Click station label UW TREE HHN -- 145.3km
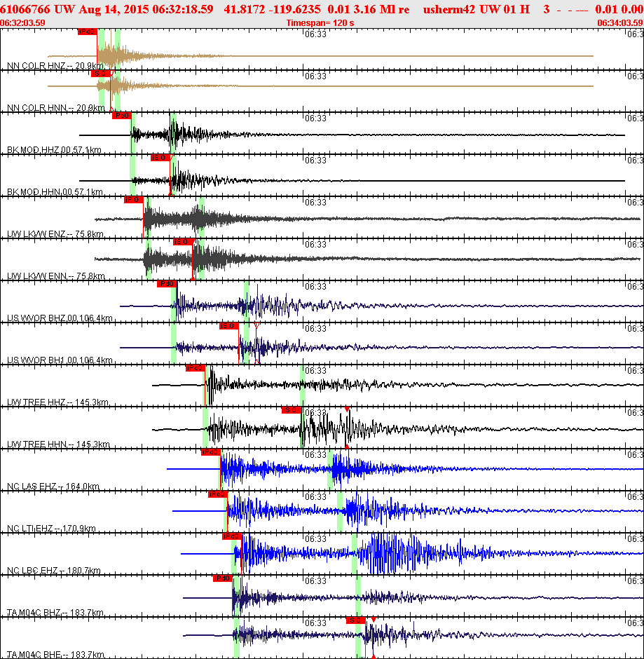 click(58, 444)
